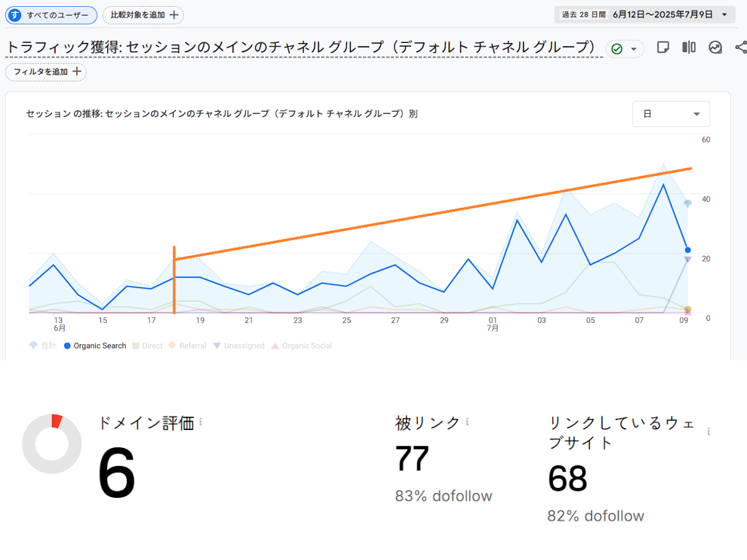The image size is (747, 560).
Task: Click the info icon beside 被リンク
Action: click(x=467, y=422)
